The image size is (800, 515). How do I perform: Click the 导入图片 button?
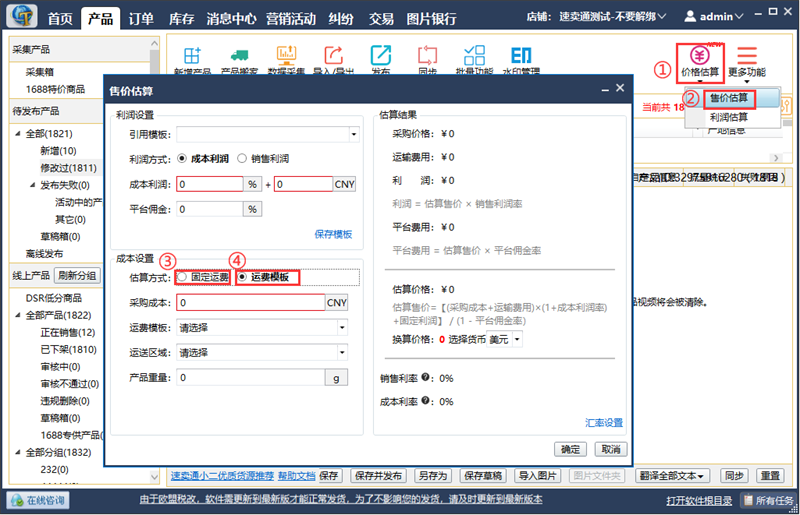coord(537,476)
